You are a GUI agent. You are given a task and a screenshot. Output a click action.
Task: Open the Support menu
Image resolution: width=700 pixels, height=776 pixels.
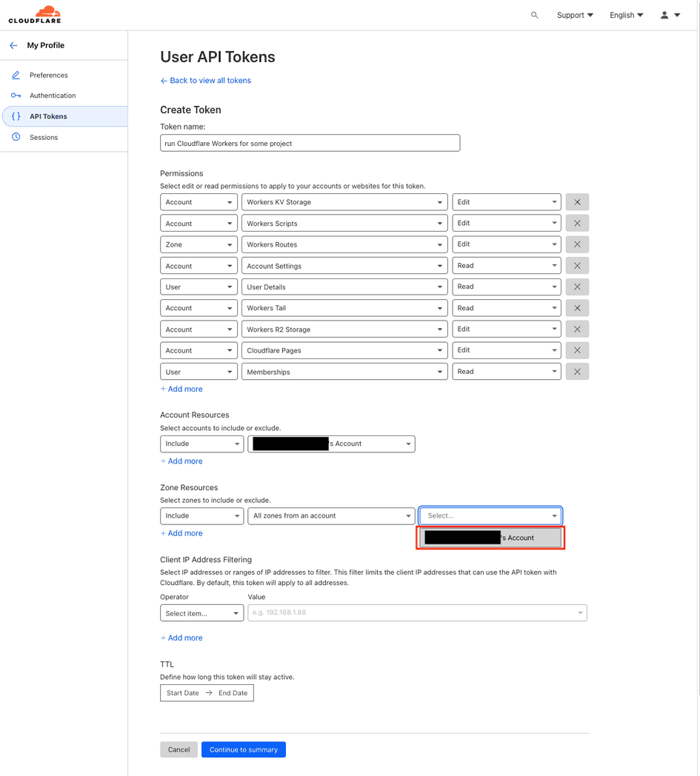coord(575,16)
